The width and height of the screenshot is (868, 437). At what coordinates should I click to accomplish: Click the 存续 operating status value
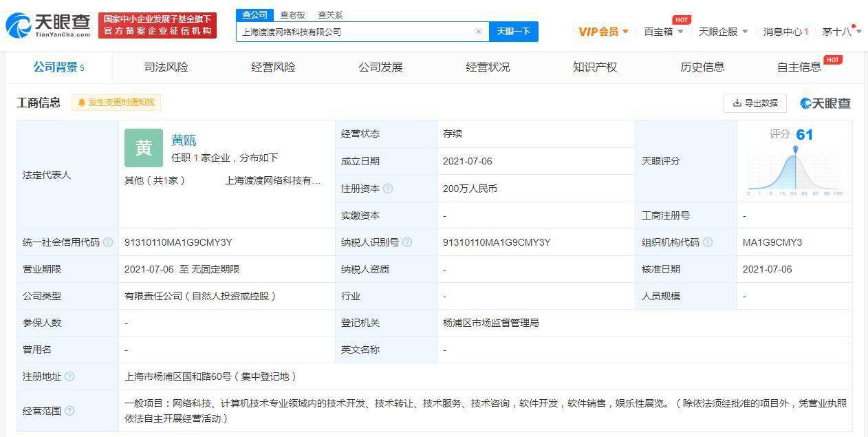453,134
